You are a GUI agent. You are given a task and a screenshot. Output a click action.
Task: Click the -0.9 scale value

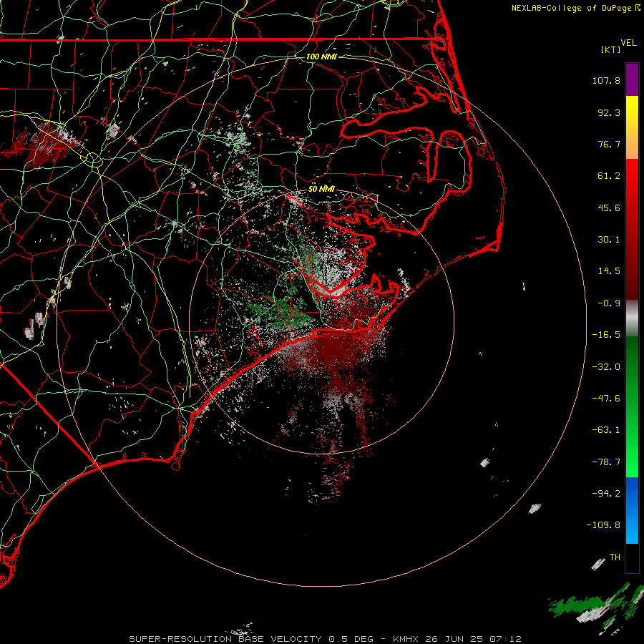tap(609, 303)
